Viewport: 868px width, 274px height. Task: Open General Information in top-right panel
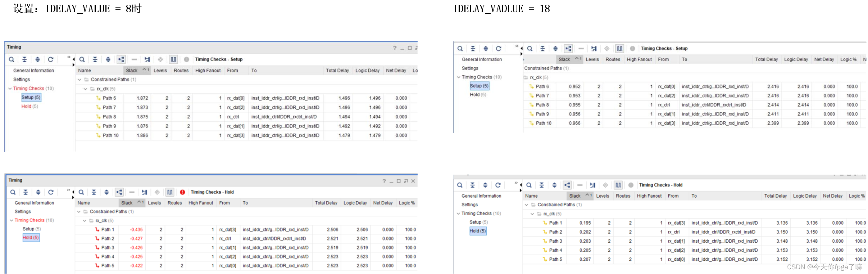pos(482,59)
